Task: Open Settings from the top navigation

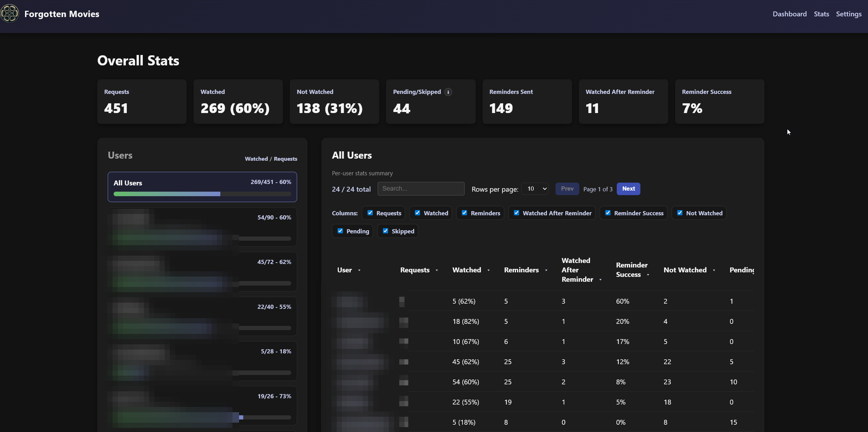Action: (x=849, y=14)
